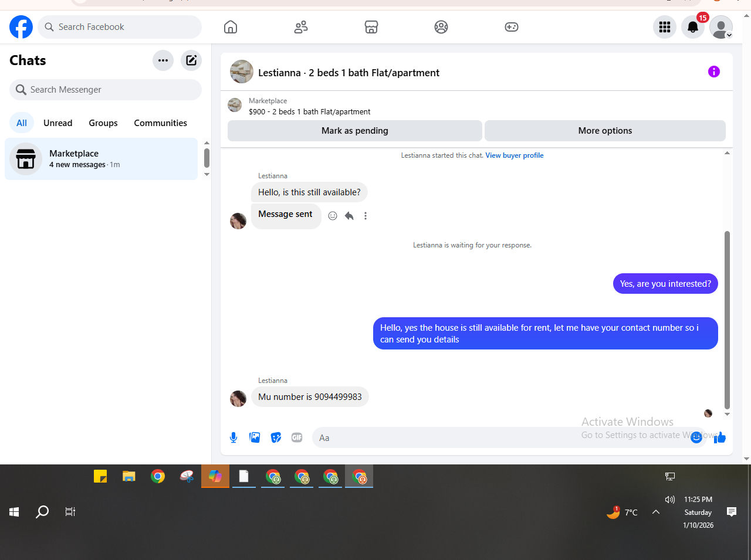Screen dimensions: 751x560
Task: Click Lestianna's avatar beside the number message
Action: [238, 399]
